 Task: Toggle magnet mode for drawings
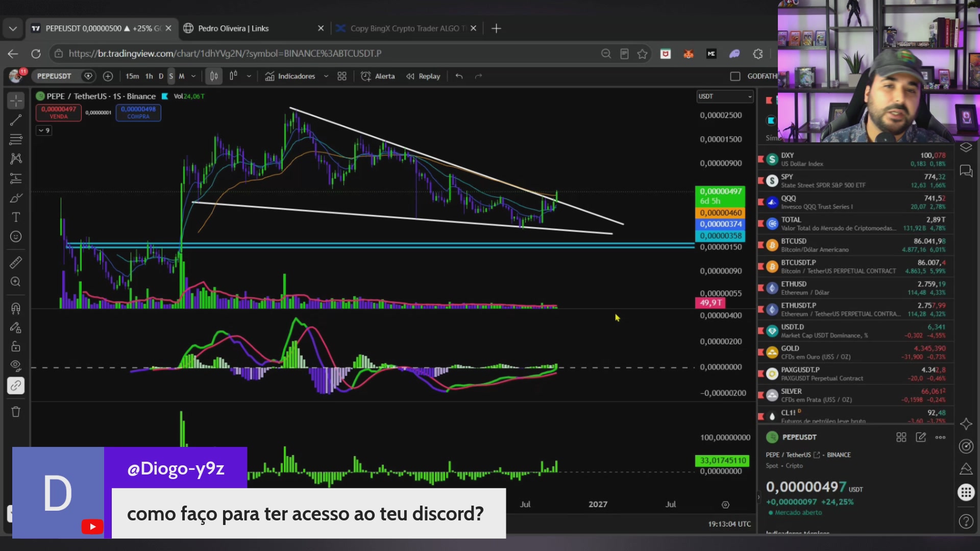click(x=16, y=308)
